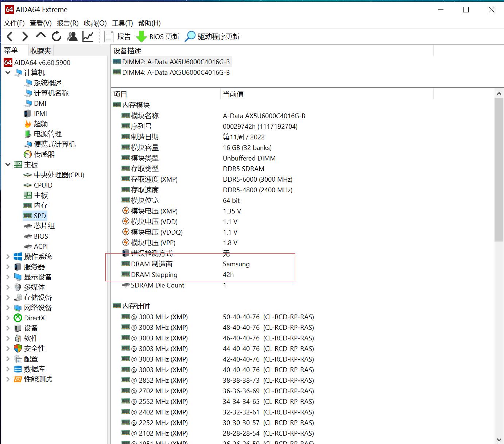Expand the 操作系统 tree node
Image resolution: width=504 pixels, height=444 pixels.
[x=8, y=256]
